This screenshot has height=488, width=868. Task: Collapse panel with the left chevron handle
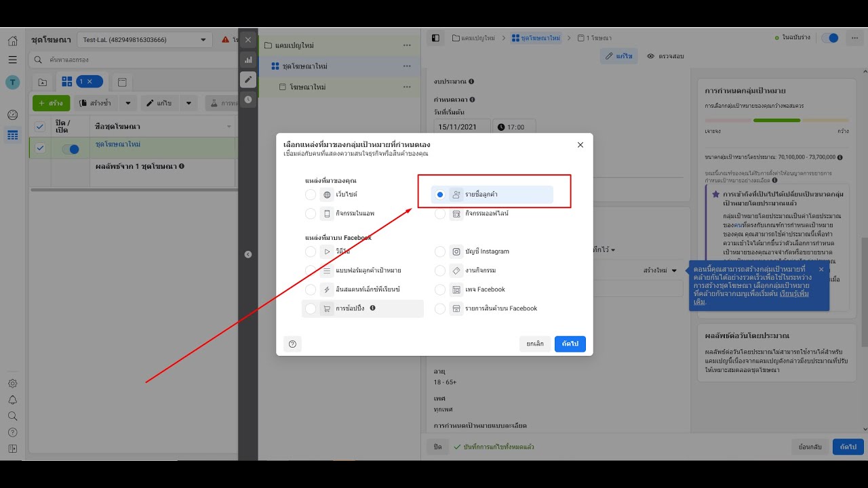248,254
